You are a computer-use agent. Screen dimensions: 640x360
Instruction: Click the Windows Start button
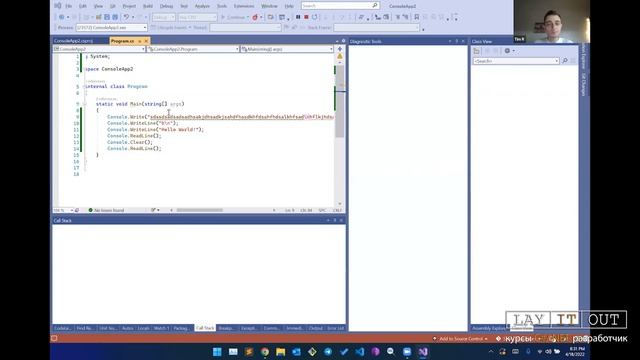217,352
